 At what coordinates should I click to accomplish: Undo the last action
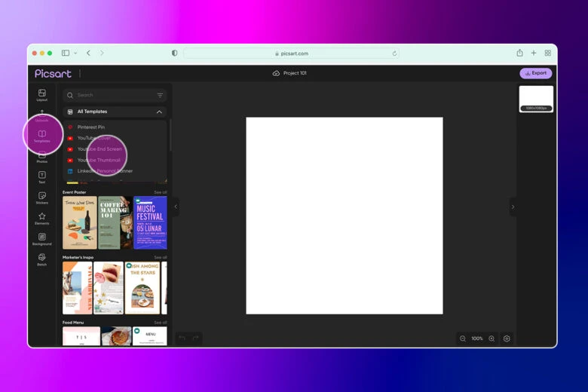(182, 338)
